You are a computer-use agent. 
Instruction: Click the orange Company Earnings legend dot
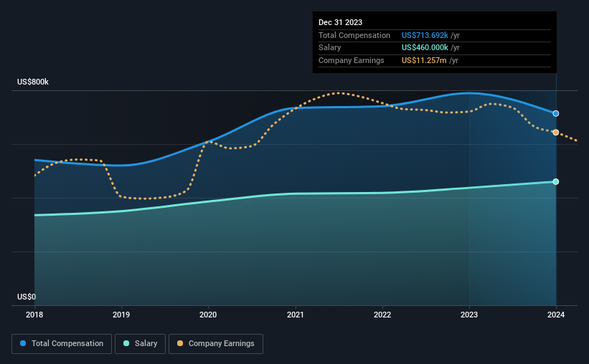pyautogui.click(x=180, y=343)
